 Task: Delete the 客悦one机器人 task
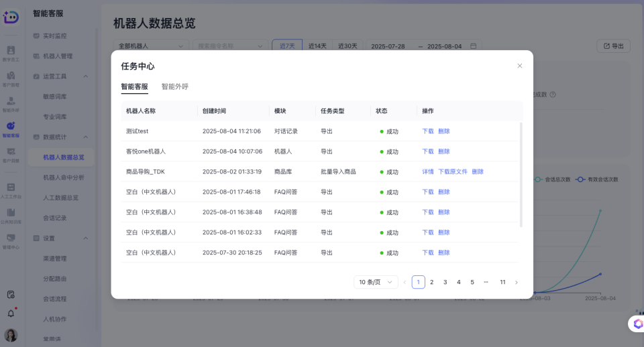coord(443,151)
